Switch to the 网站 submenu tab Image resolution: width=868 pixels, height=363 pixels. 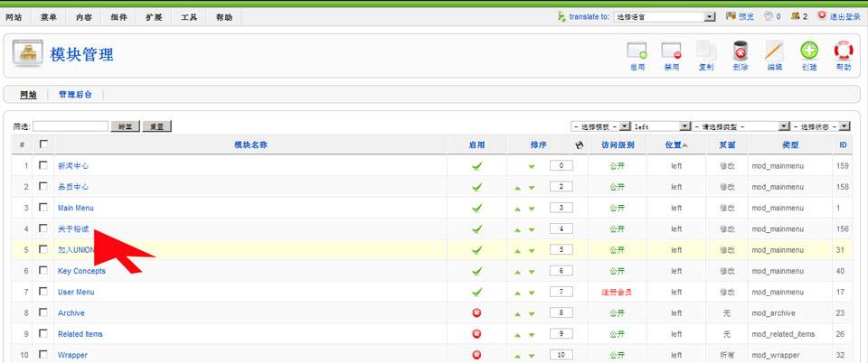28,95
